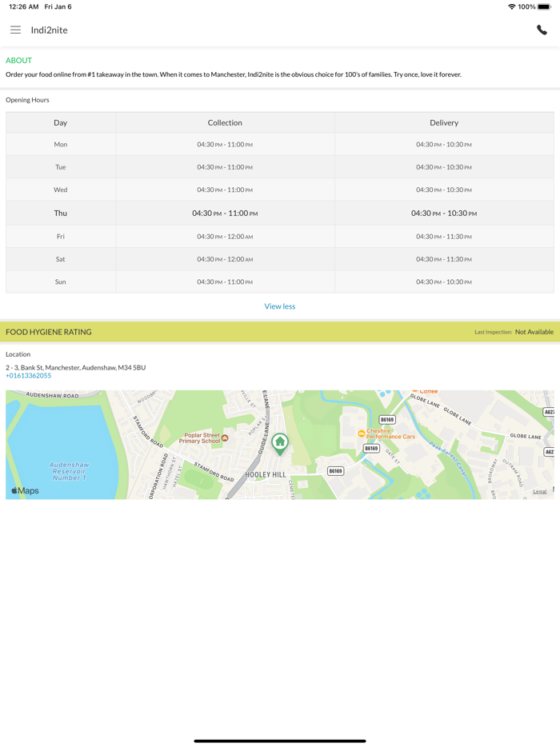The width and height of the screenshot is (560, 747).
Task: Open the map Legal link
Action: [x=539, y=491]
